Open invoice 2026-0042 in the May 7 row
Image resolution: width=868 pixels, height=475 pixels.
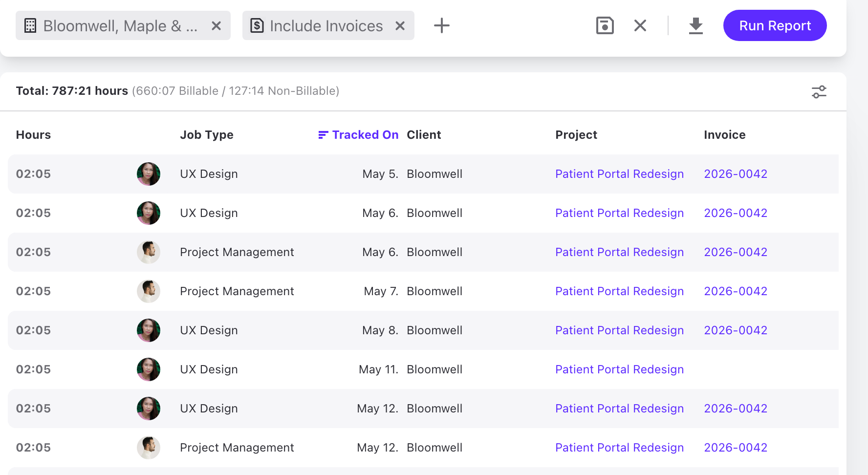[x=736, y=291]
